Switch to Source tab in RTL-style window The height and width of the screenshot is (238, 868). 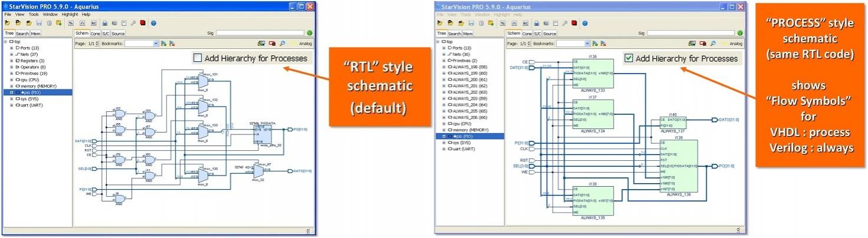point(118,34)
